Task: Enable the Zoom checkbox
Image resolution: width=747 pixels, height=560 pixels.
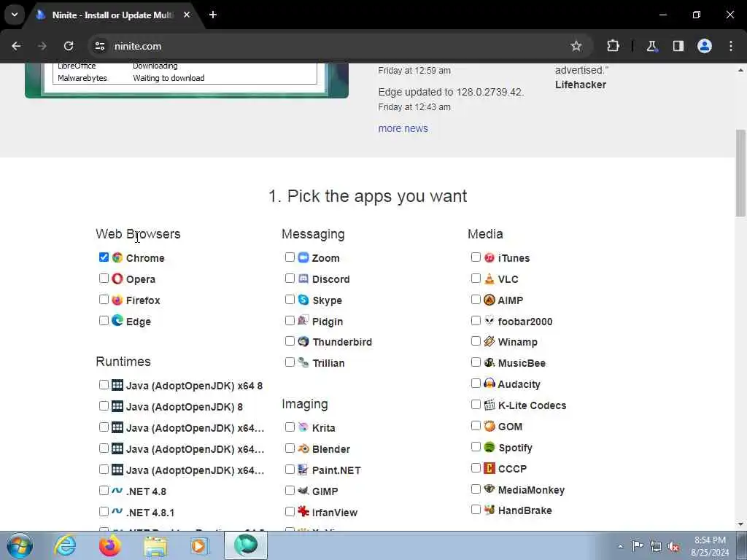Action: click(290, 257)
